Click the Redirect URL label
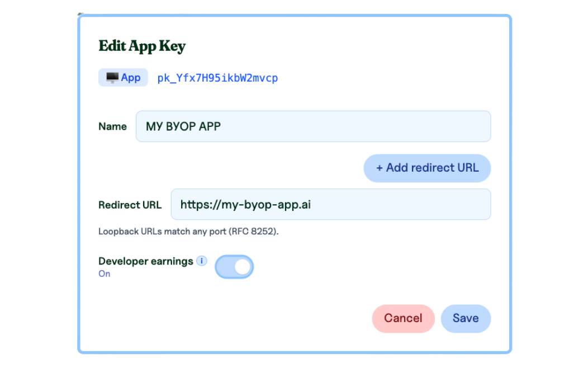Viewport: 588px width, 368px height. [x=130, y=205]
